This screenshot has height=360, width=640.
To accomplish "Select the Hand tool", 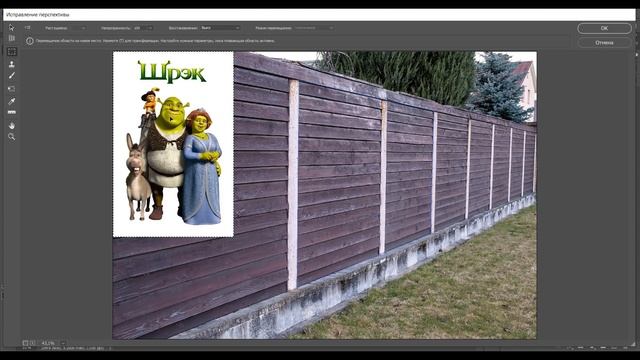I will tap(11, 125).
